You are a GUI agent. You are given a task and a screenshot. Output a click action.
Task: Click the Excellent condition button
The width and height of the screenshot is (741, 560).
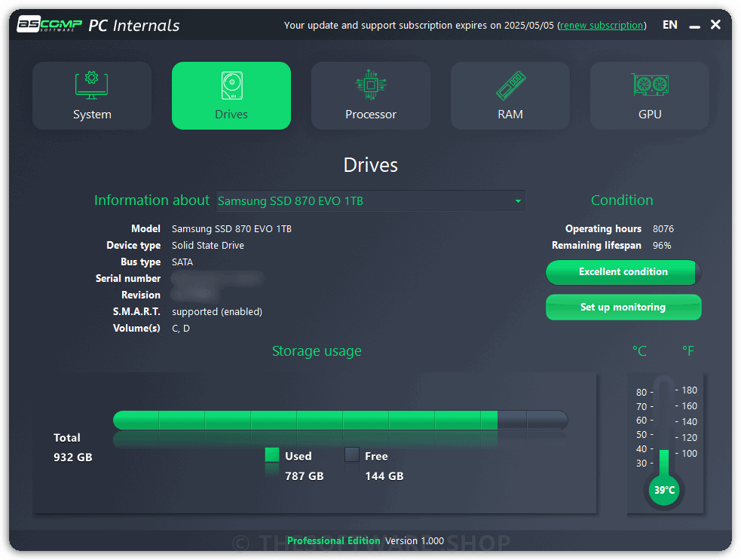tap(623, 272)
